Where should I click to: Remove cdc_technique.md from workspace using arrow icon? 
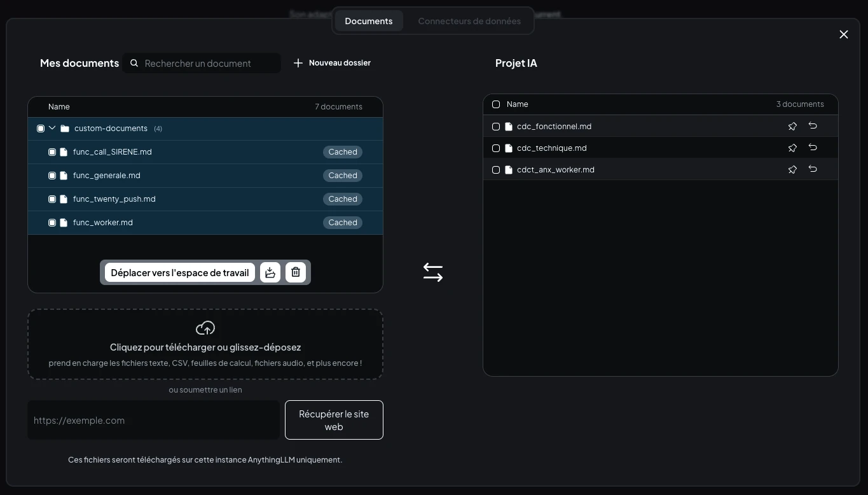(813, 148)
